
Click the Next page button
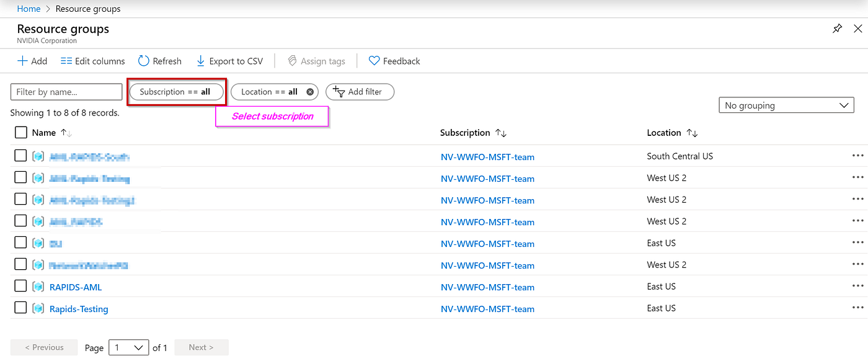tap(201, 347)
